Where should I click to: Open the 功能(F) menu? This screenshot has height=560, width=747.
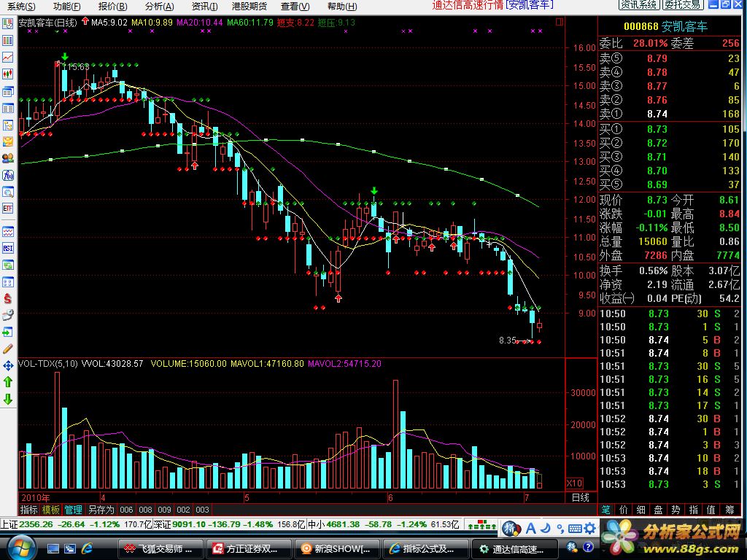66,6
